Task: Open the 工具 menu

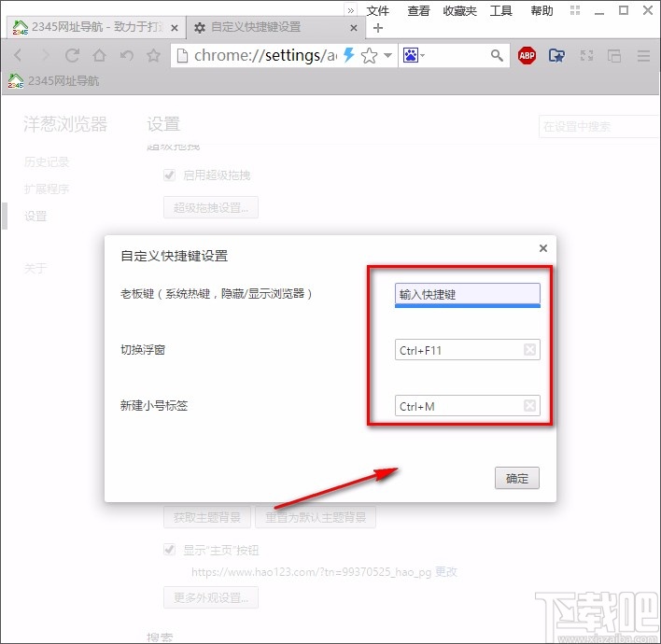Action: click(500, 10)
